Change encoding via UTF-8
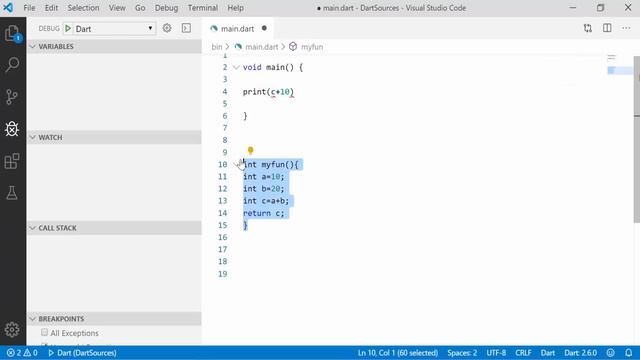640x360 pixels. coord(496,353)
